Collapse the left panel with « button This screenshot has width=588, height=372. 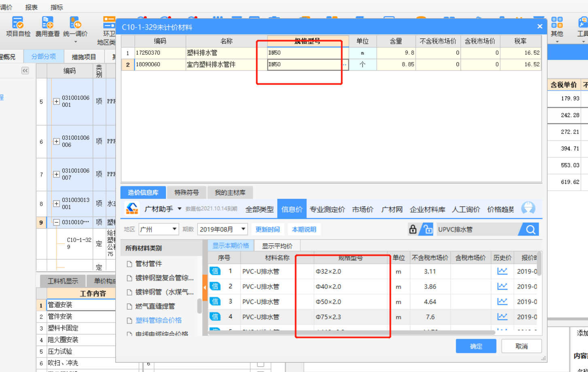tap(25, 71)
